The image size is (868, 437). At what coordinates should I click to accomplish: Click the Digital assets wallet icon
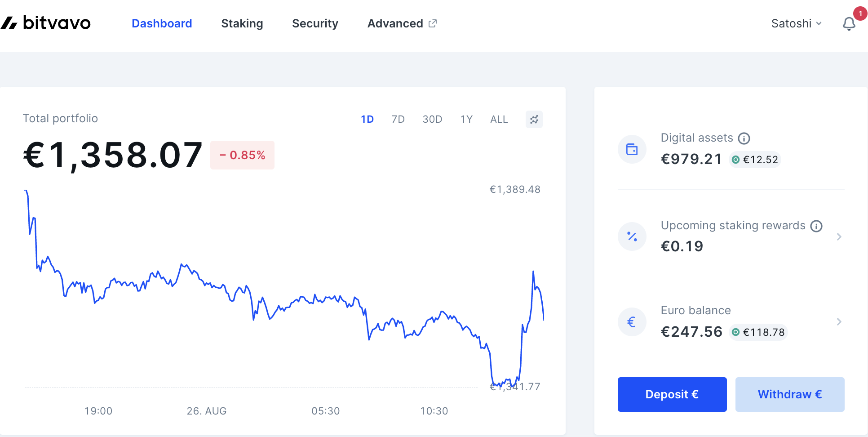pyautogui.click(x=632, y=149)
